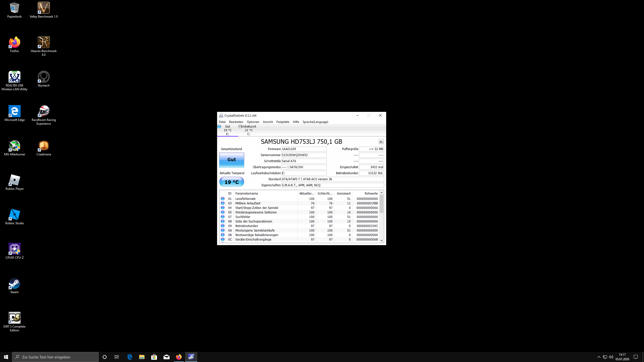Click the Gut health status button
The width and height of the screenshot is (644, 362).
pos(231,160)
